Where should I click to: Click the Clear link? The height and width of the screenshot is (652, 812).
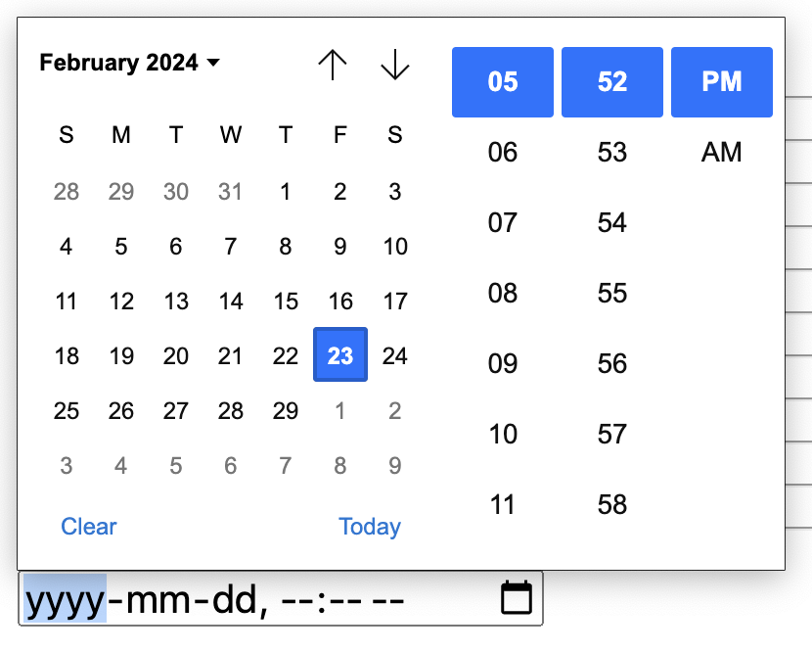[x=88, y=527]
